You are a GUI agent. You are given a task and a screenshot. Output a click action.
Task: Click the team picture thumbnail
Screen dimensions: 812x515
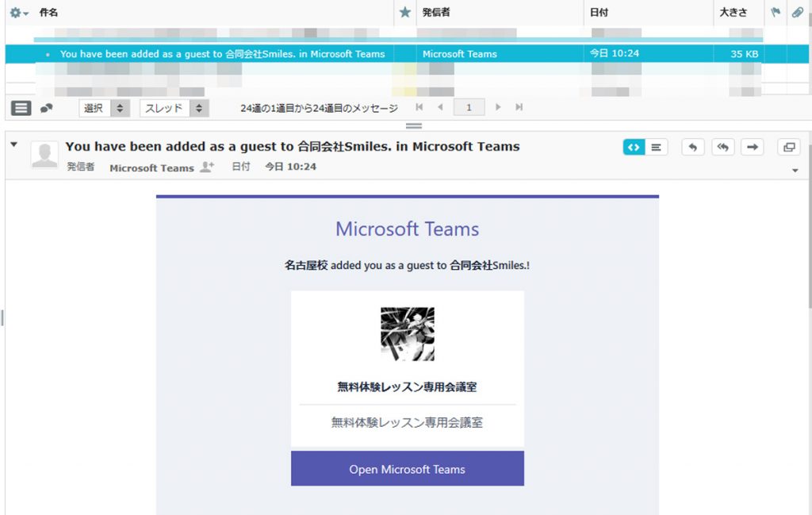pyautogui.click(x=408, y=334)
